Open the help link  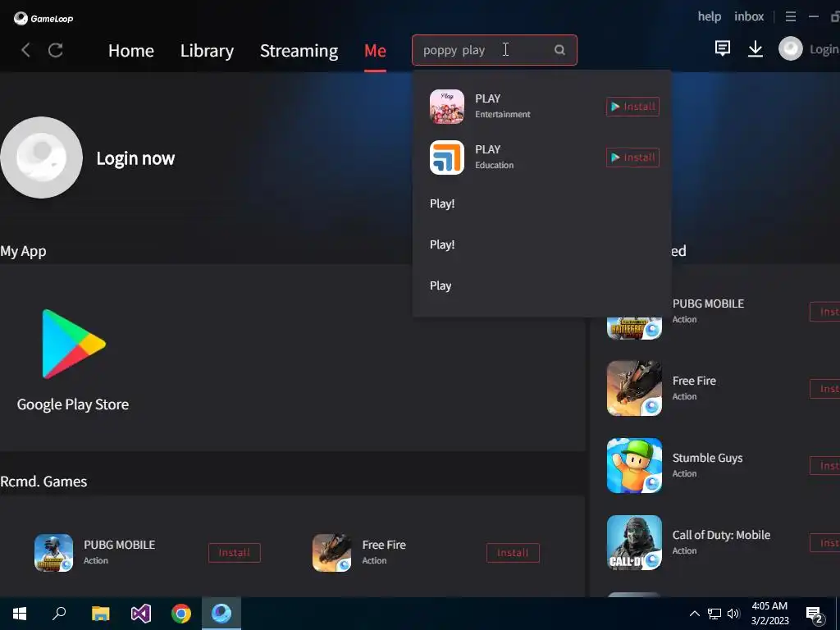point(710,16)
